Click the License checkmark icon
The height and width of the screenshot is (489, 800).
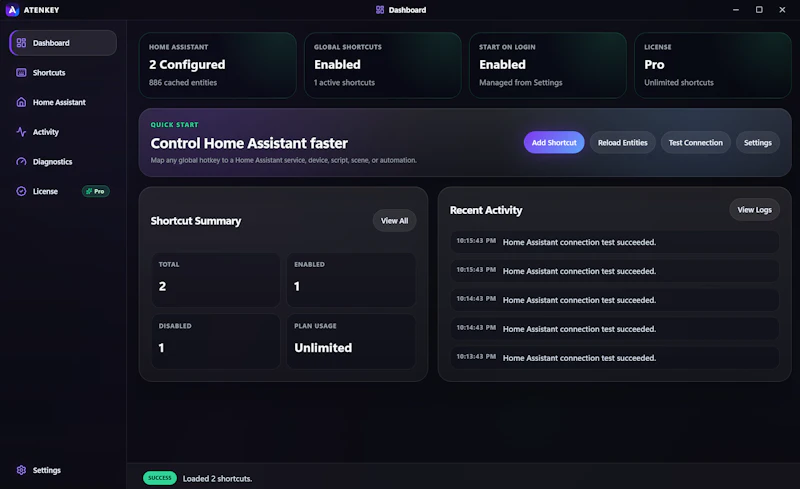[x=21, y=191]
